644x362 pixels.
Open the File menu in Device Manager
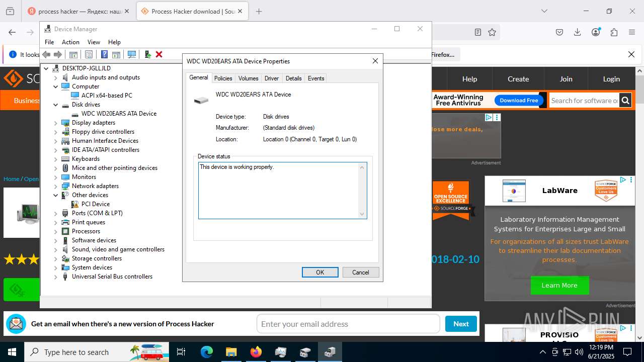coord(49,42)
